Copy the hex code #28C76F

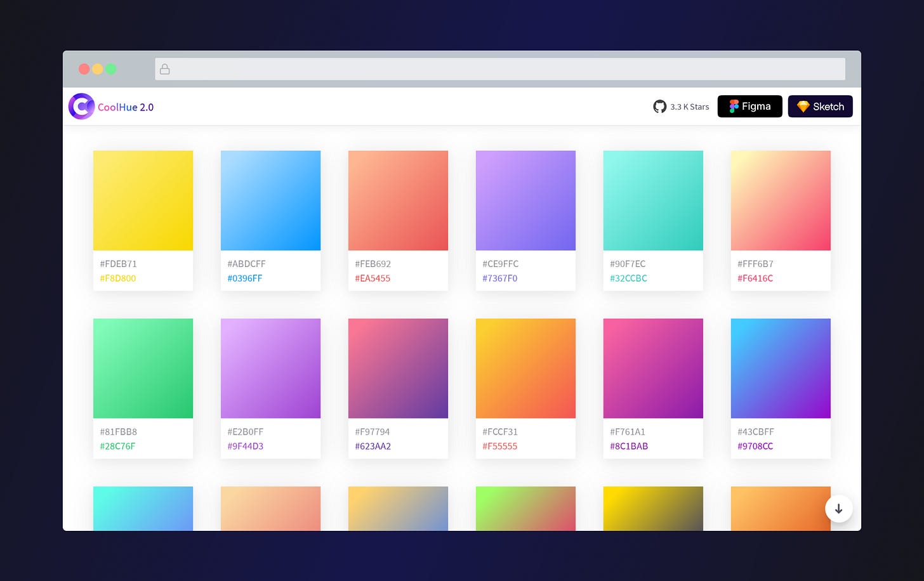click(x=117, y=447)
